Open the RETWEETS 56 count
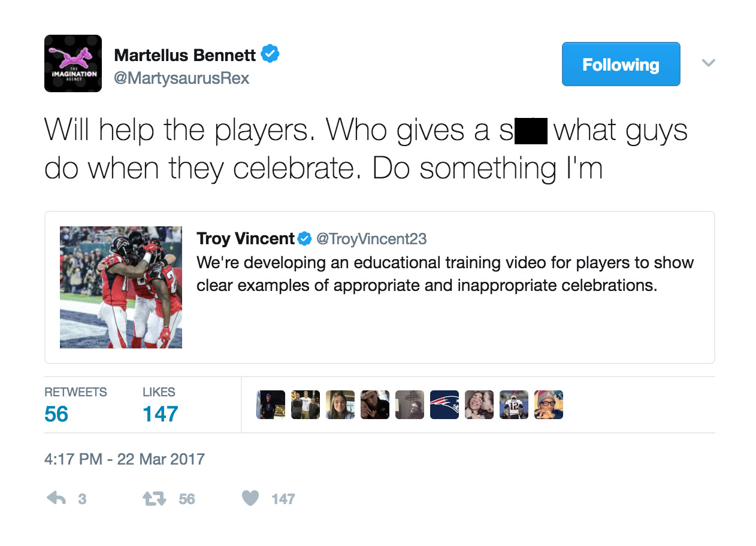This screenshot has height=546, width=756. (x=75, y=405)
